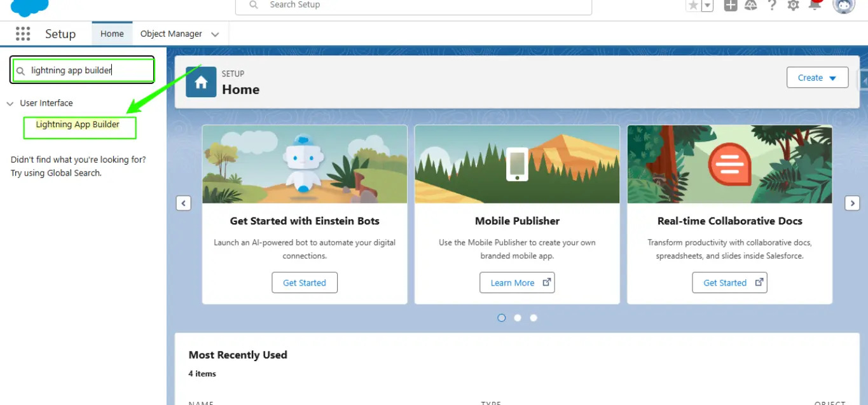Click the 'Real-time Collaborative Docs' title
868x405 pixels.
pyautogui.click(x=729, y=221)
